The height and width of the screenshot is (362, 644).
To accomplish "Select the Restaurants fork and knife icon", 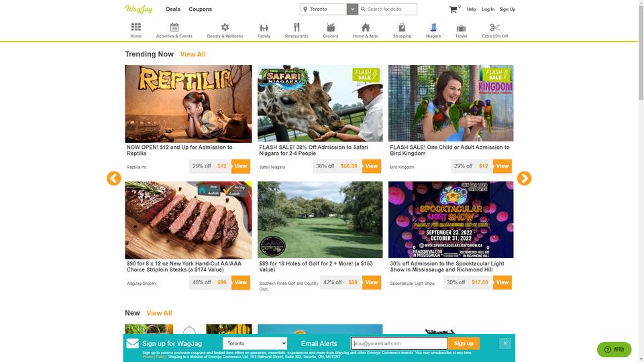I will coord(297,27).
